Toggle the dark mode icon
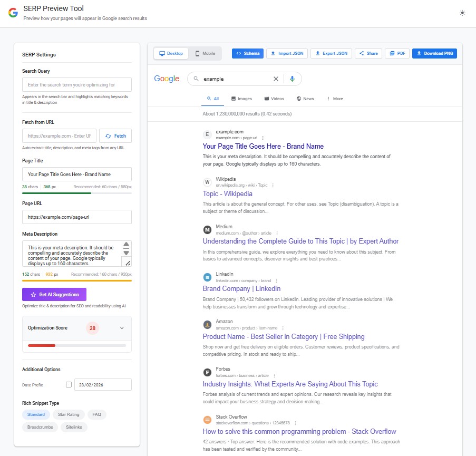 click(x=462, y=13)
